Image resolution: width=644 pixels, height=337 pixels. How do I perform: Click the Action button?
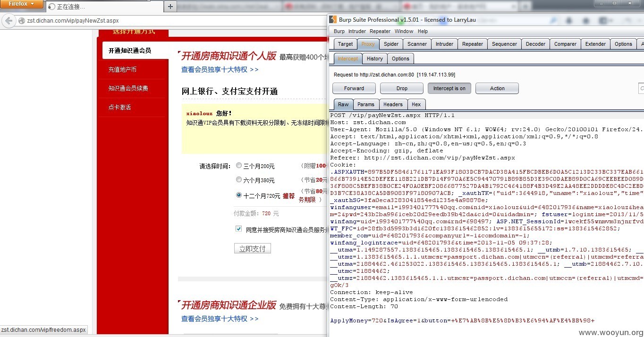[497, 88]
